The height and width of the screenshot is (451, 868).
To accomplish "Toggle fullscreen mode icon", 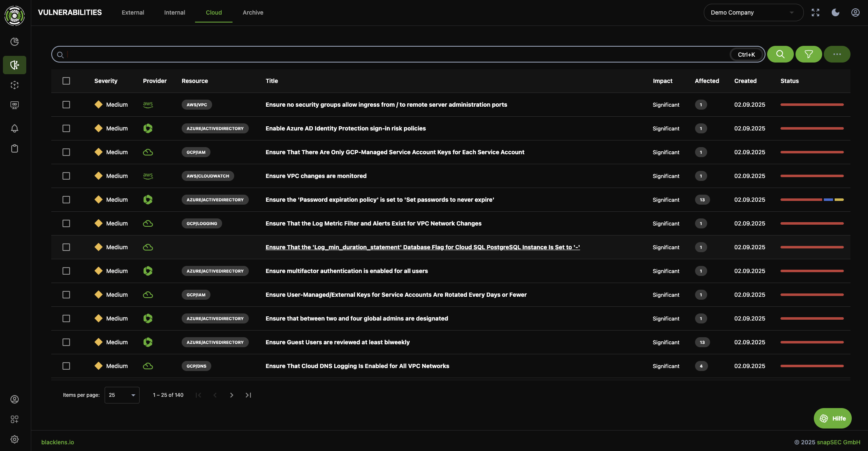I will click(815, 13).
